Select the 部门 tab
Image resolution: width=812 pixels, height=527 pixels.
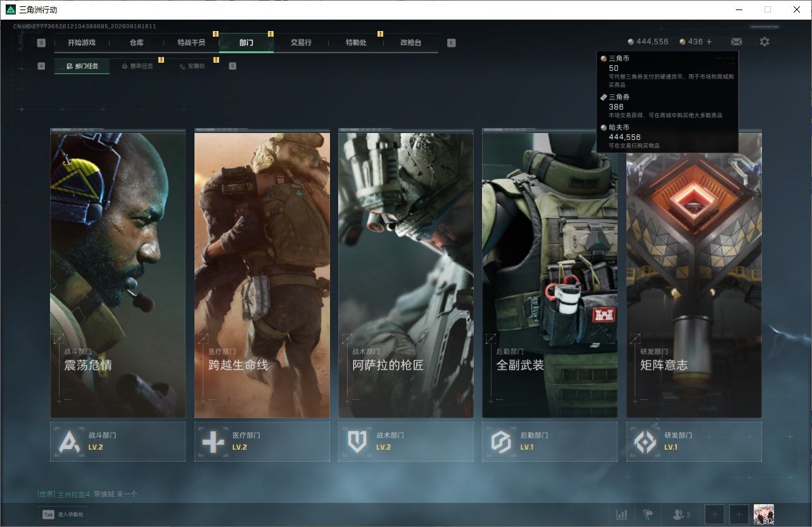(x=246, y=42)
